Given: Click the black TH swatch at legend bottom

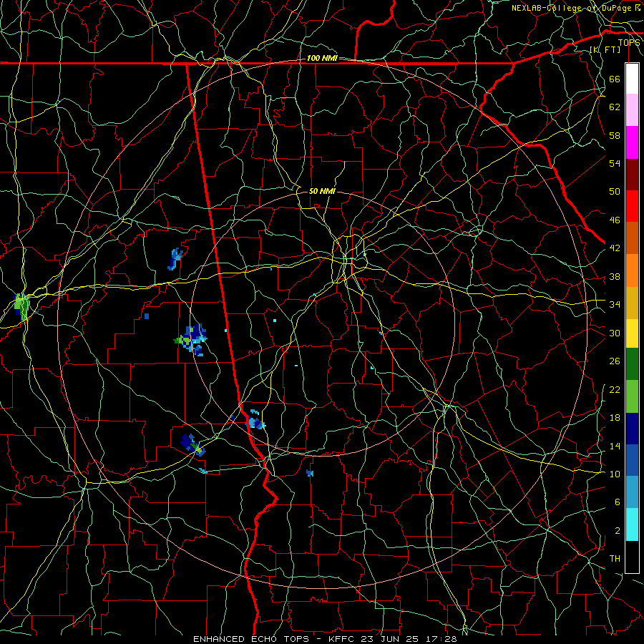Looking at the screenshot, I should [632, 557].
